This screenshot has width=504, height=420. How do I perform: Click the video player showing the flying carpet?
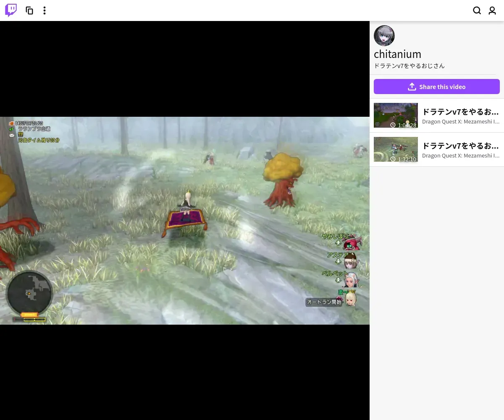[185, 220]
